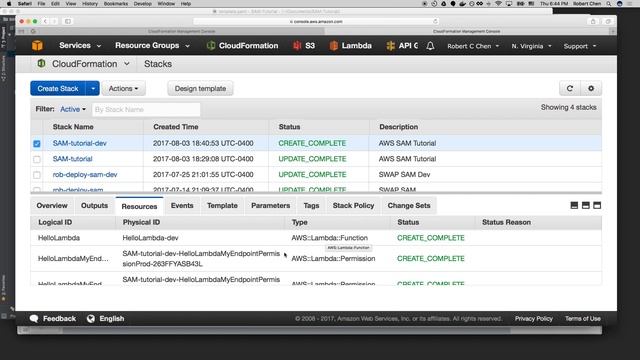Click the AWS::Lambda::Function type cell
Screen dimensions: 640x360
click(x=329, y=238)
